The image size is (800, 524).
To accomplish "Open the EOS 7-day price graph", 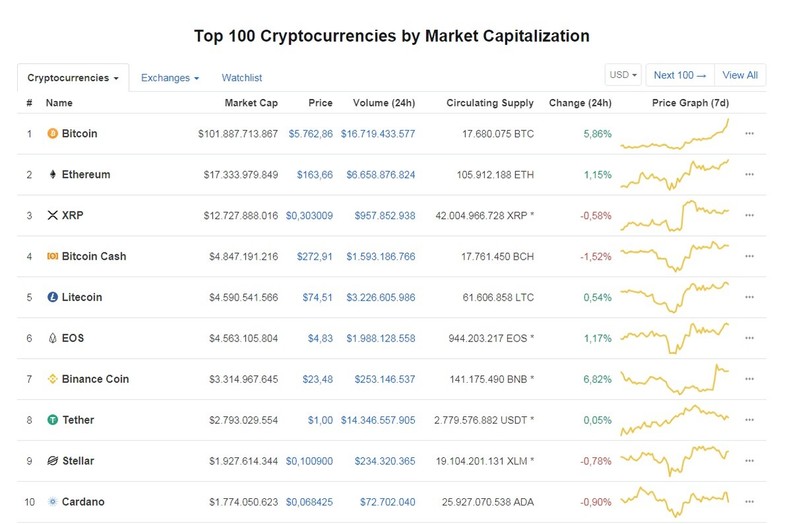I will pyautogui.click(x=674, y=338).
